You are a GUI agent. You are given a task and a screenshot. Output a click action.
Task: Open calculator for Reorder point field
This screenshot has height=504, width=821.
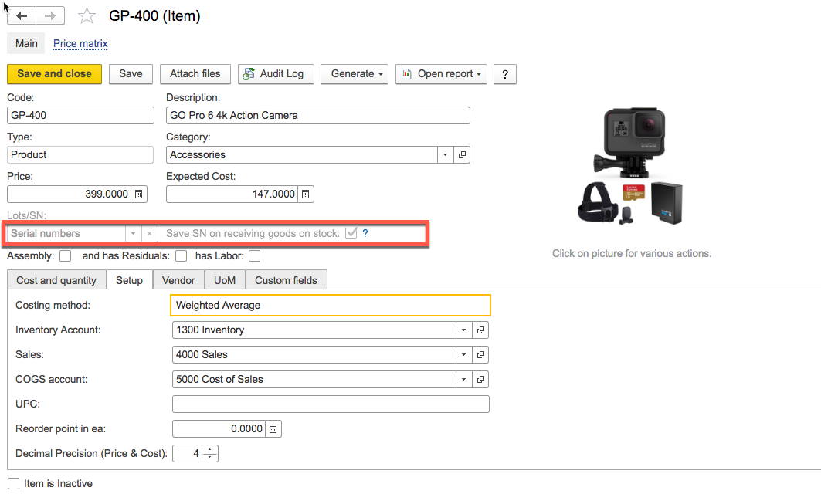pyautogui.click(x=273, y=429)
